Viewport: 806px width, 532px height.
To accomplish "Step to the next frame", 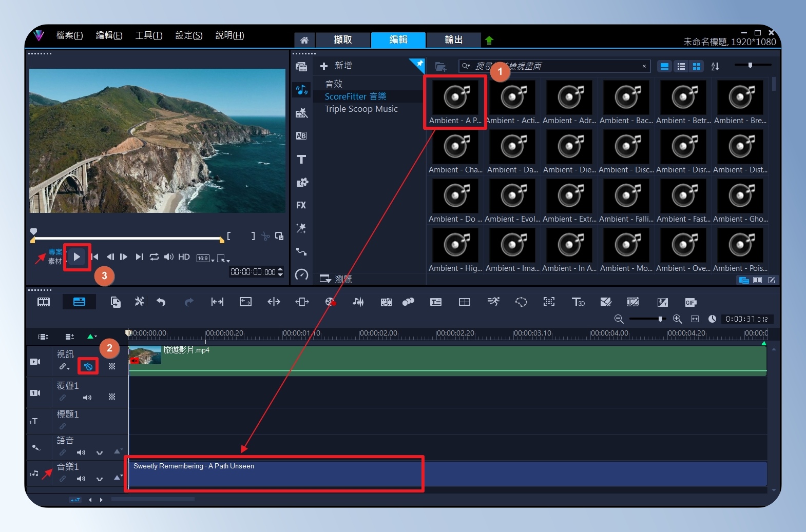I will [x=124, y=257].
